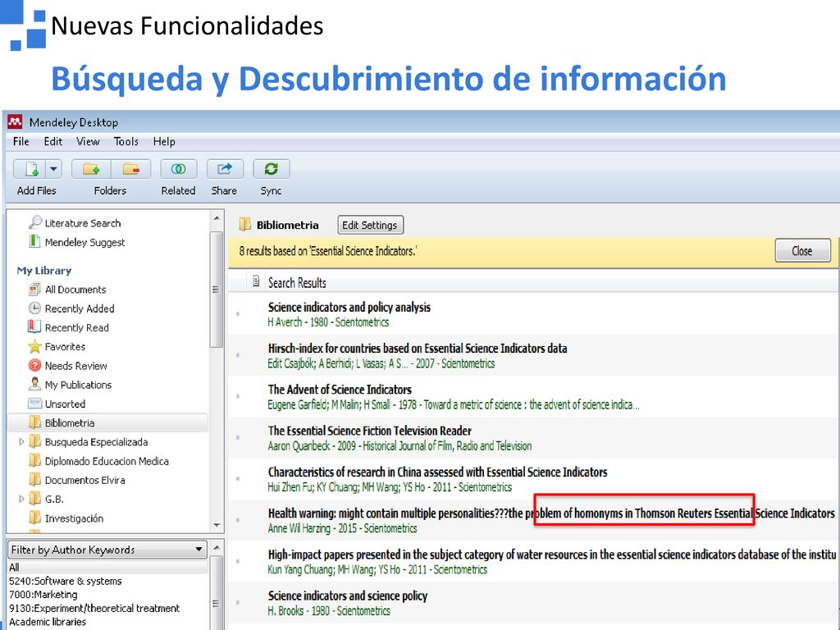Click the keyword filter scroll-up arrow
This screenshot has width=840, height=630.
tap(217, 547)
